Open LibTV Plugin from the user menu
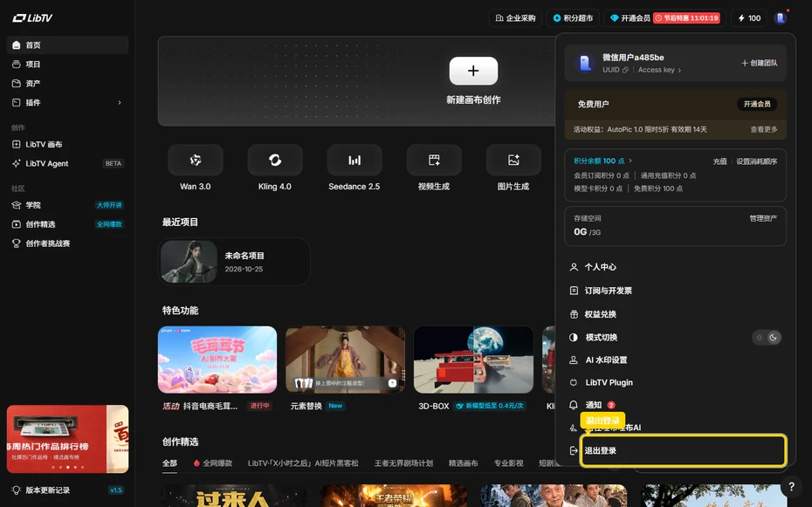812x507 pixels. pyautogui.click(x=675, y=382)
